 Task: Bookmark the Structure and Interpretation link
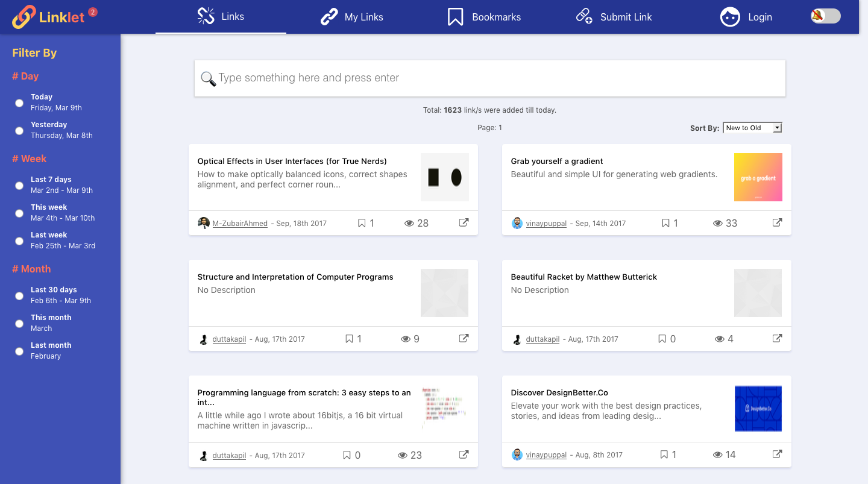coord(349,339)
